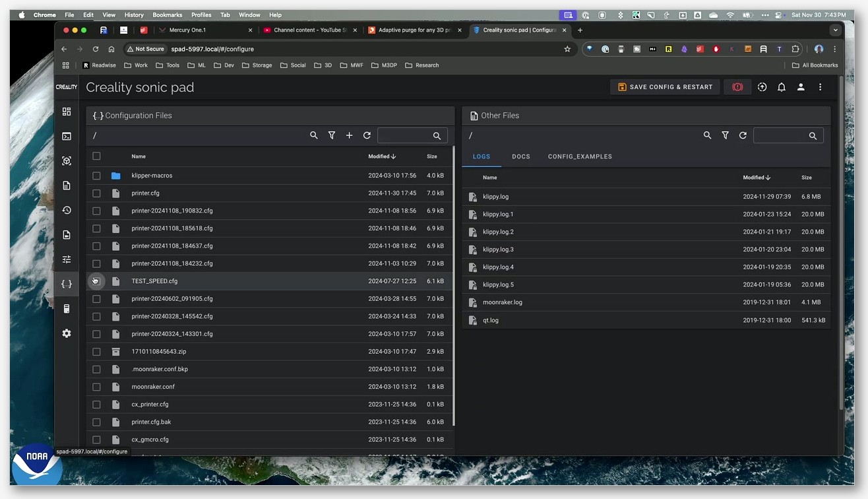The width and height of the screenshot is (868, 499).
Task: Open the History menu in macOS menu bar
Action: click(134, 15)
